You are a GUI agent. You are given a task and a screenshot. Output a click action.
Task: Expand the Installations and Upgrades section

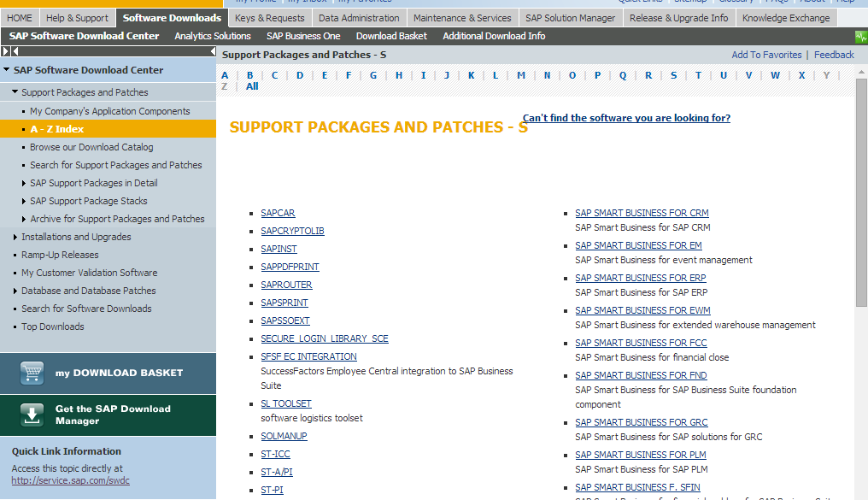point(15,237)
